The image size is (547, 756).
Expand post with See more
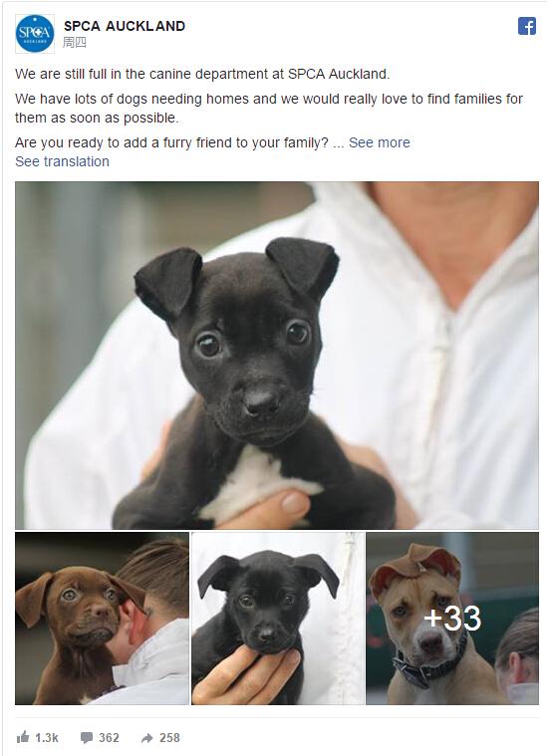380,142
